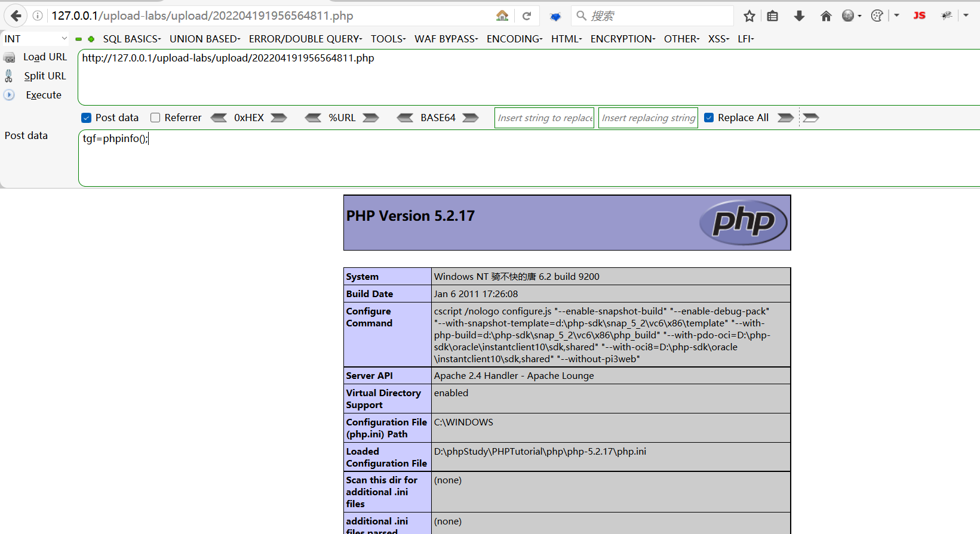Screen dimensions: 980x534
Task: Click the Load URL button
Action: tap(36, 57)
